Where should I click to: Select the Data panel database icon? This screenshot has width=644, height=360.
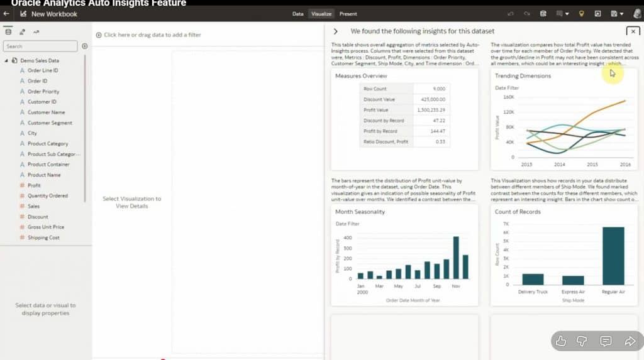pyautogui.click(x=8, y=31)
